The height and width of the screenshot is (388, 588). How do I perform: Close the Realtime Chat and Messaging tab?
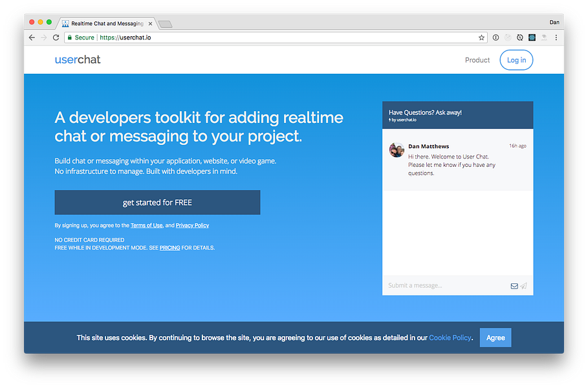(150, 24)
